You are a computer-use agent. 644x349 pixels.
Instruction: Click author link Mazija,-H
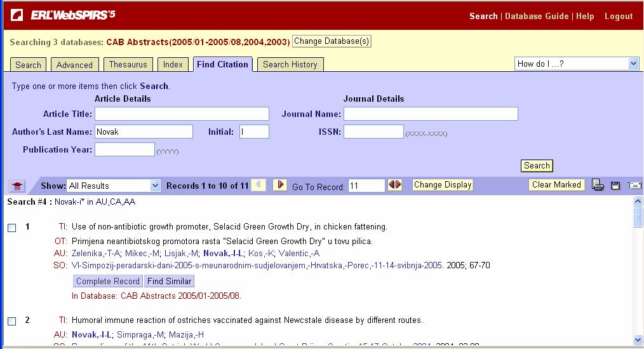187,334
